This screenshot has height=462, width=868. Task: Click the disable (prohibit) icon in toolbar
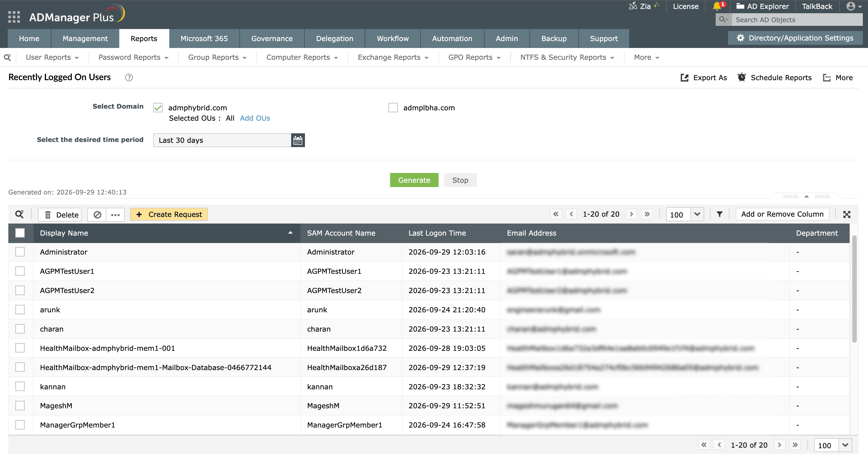[x=97, y=215]
